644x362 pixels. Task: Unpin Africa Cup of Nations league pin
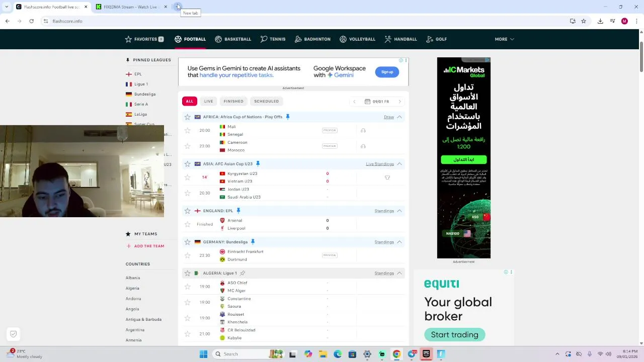pyautogui.click(x=288, y=117)
